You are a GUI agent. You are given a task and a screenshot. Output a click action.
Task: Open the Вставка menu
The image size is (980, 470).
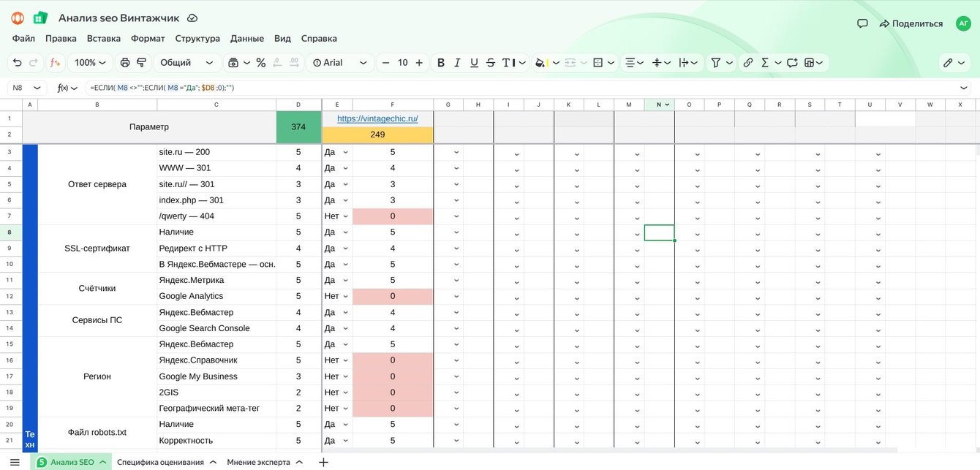(x=104, y=39)
